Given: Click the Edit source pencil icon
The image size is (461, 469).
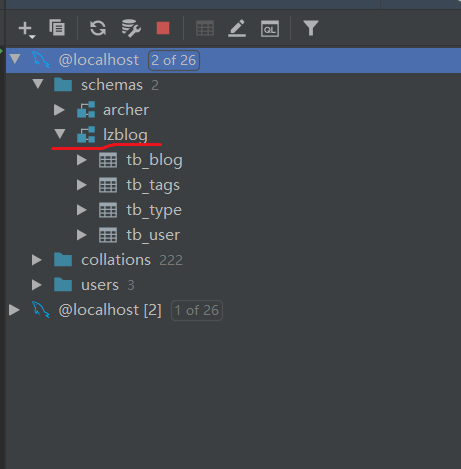Looking at the screenshot, I should [x=237, y=28].
